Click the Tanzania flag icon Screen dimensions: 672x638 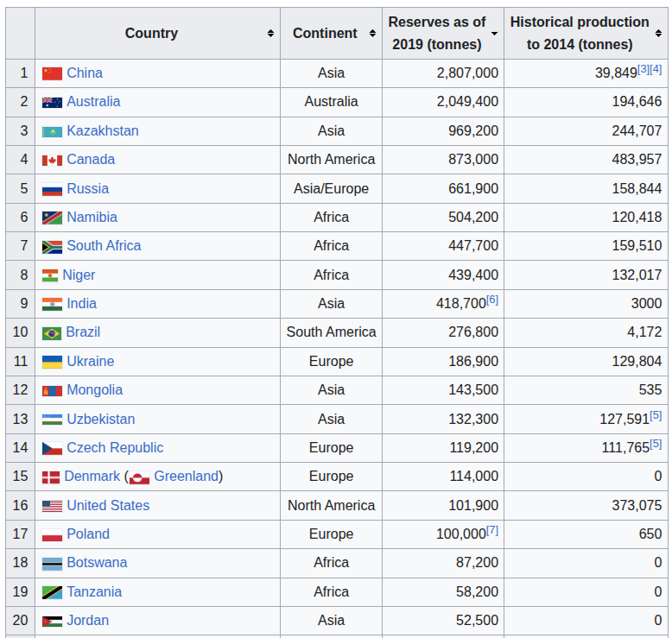pos(52,592)
